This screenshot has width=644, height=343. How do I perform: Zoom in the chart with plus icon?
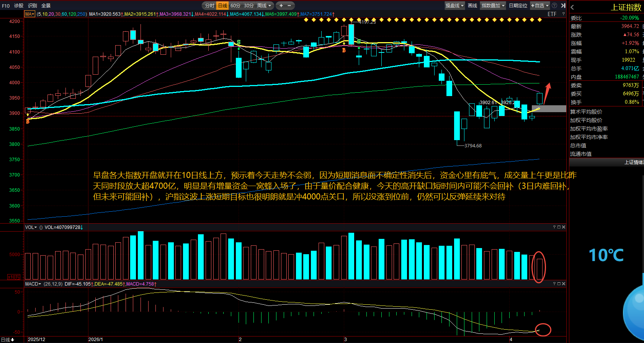[x=281, y=5]
